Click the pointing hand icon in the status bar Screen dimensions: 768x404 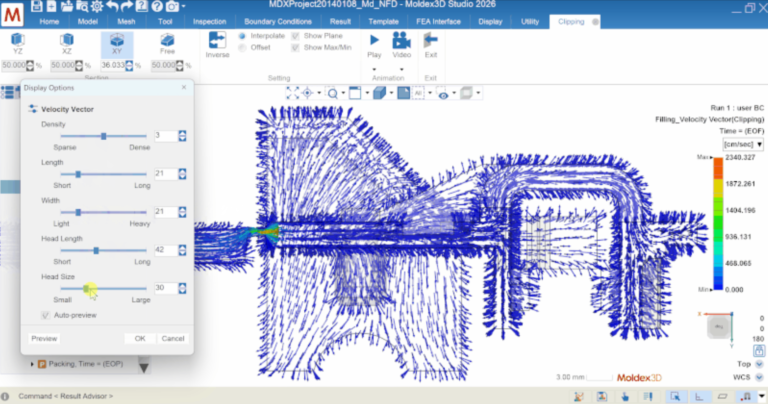click(625, 397)
